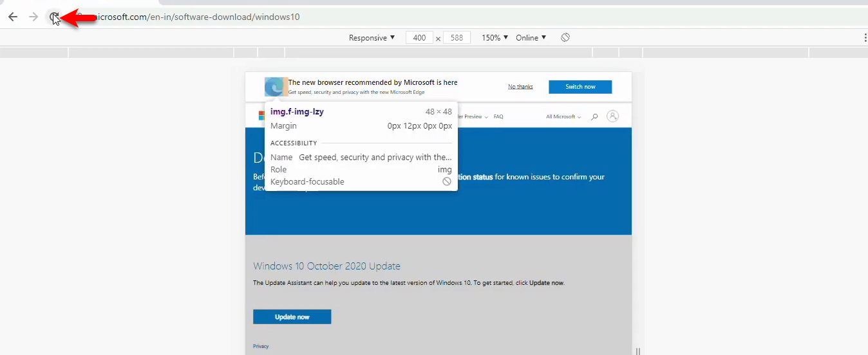This screenshot has height=355, width=868.
Task: Click the browser forward arrow
Action: (x=33, y=17)
